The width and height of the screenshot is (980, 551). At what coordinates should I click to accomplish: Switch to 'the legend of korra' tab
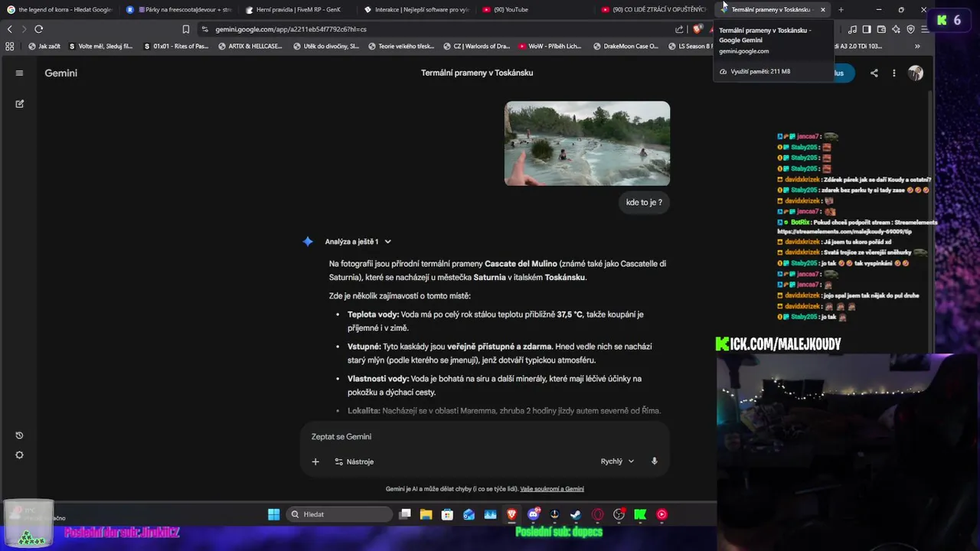point(60,9)
